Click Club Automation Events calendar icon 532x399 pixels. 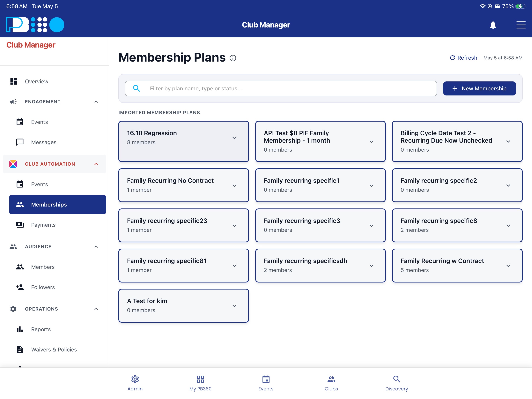coord(20,184)
